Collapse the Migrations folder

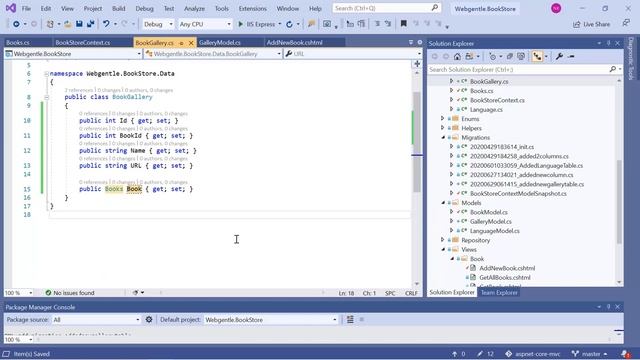443,138
